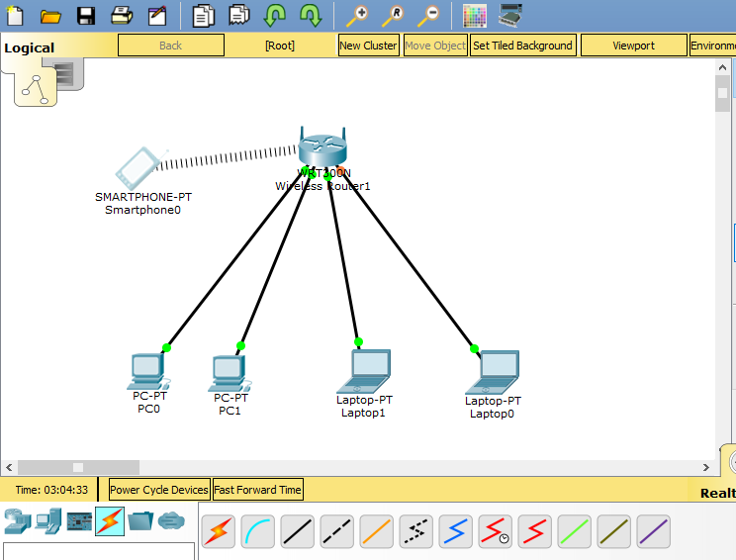Save the network with the floppy disk icon
The width and height of the screenshot is (736, 560).
(x=86, y=16)
